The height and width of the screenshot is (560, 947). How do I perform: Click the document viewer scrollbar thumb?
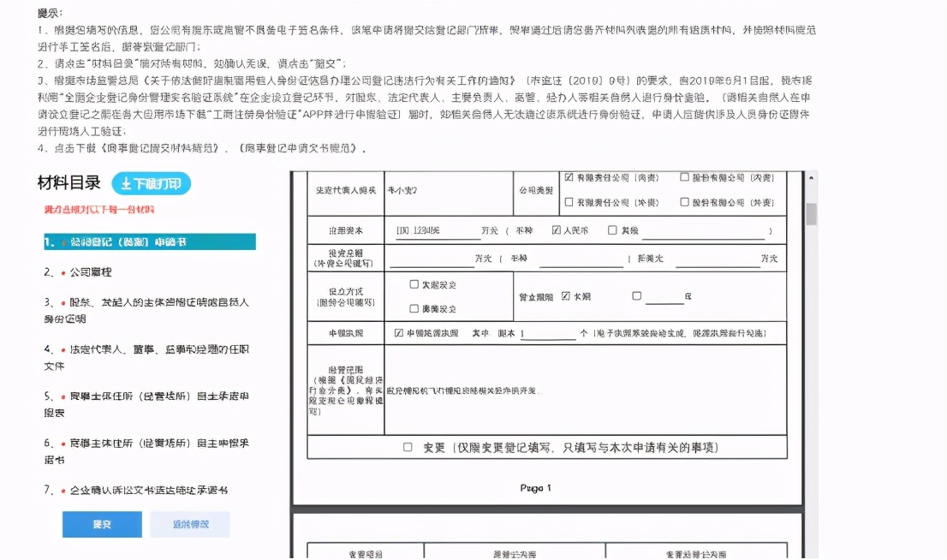point(811,214)
